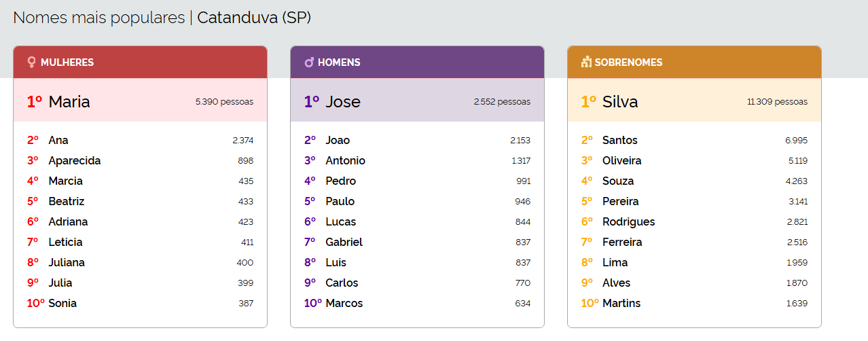Choose the surname Rodrigues

point(628,222)
